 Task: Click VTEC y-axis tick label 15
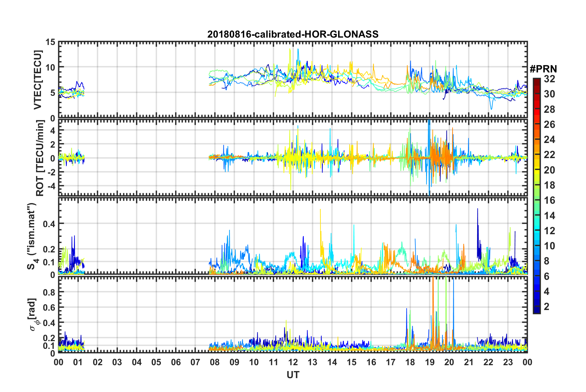50,42
